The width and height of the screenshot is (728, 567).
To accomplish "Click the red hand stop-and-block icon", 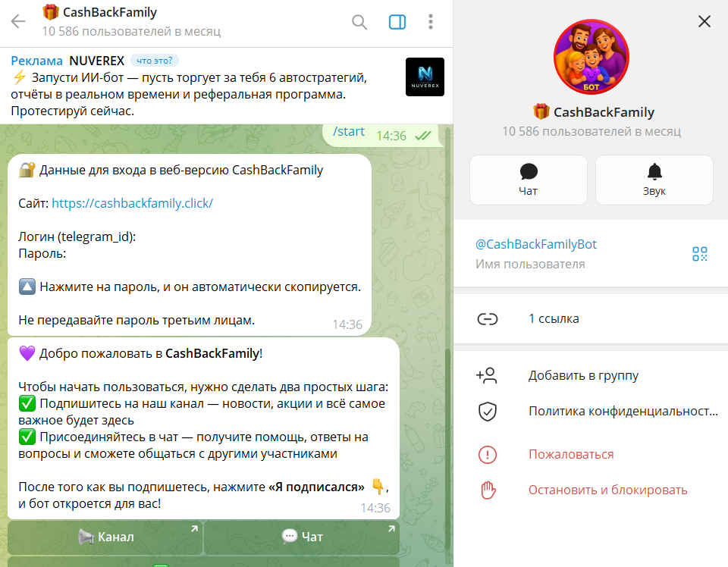I will pyautogui.click(x=488, y=490).
